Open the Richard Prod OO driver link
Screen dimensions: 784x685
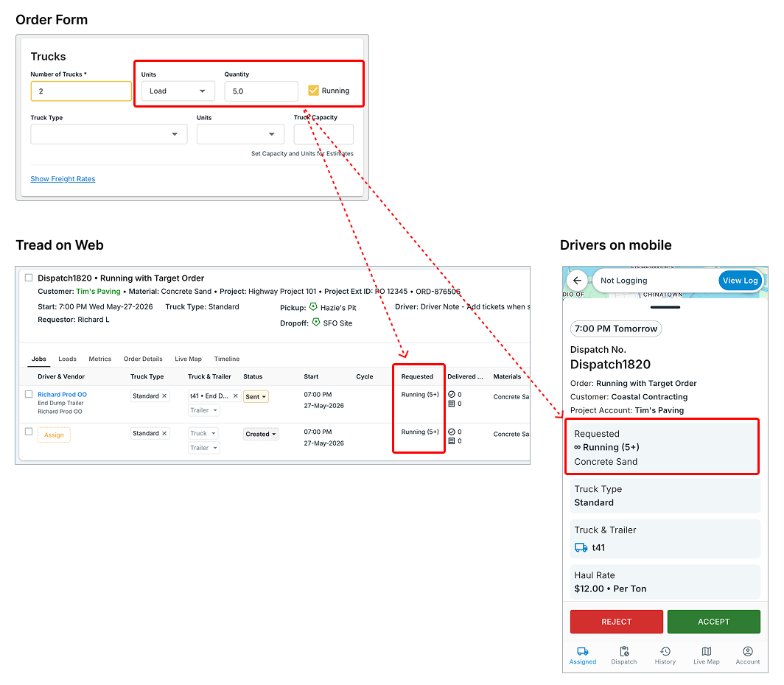(63, 394)
